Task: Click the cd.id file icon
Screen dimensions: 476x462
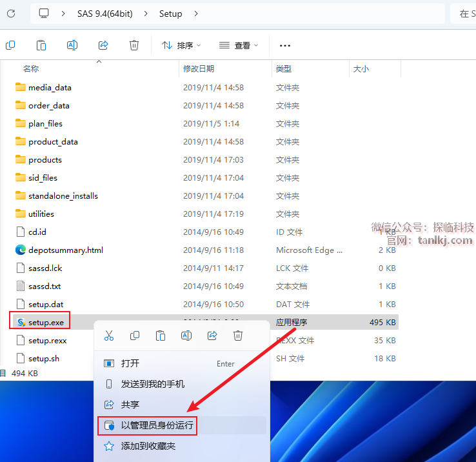Action: (x=21, y=232)
